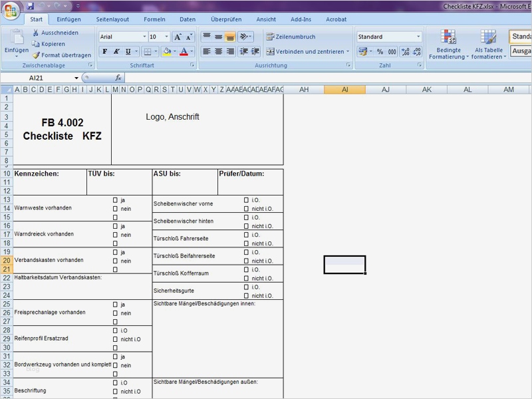Viewport: 532px width, 399px height.
Task: Open the font name Arial dropdown
Action: [144, 37]
